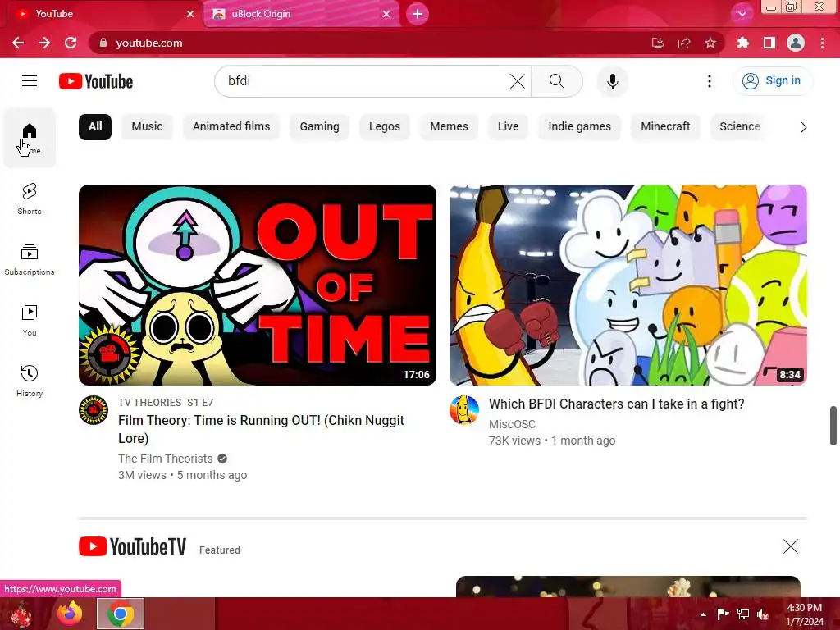840x630 pixels.
Task: Go back with browser back arrow
Action: pos(18,43)
